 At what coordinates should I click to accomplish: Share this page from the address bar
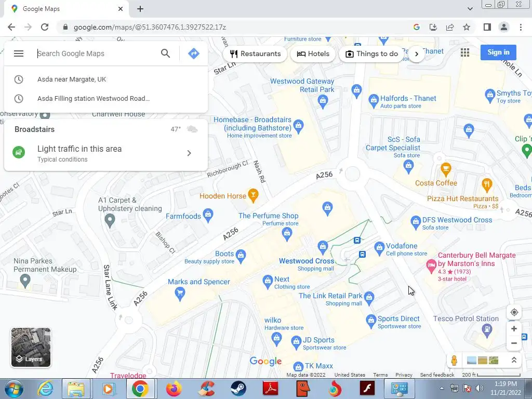click(450, 27)
